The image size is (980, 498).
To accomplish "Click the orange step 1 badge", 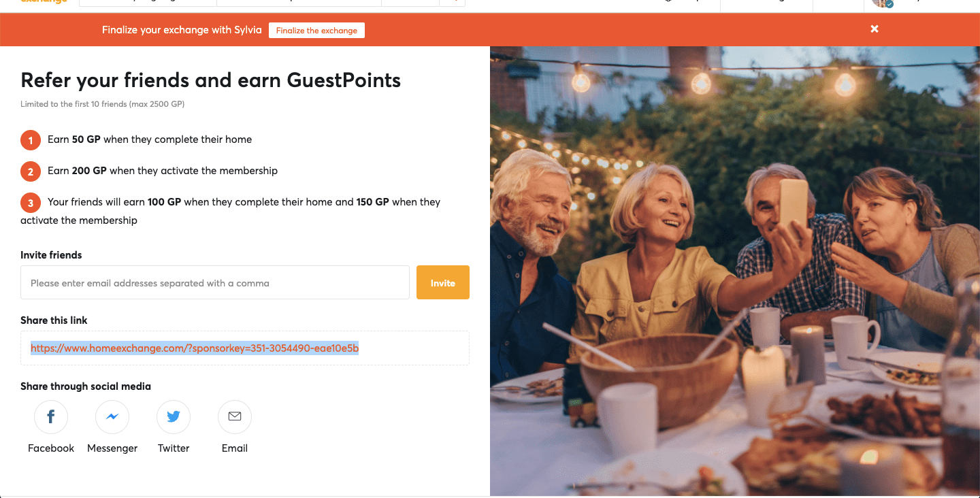I will 31,140.
